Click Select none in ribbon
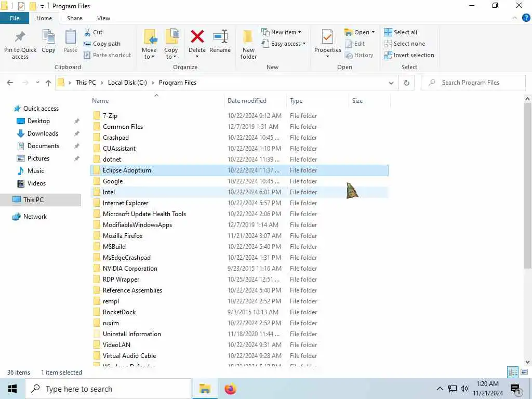This screenshot has width=532, height=399. [404, 44]
